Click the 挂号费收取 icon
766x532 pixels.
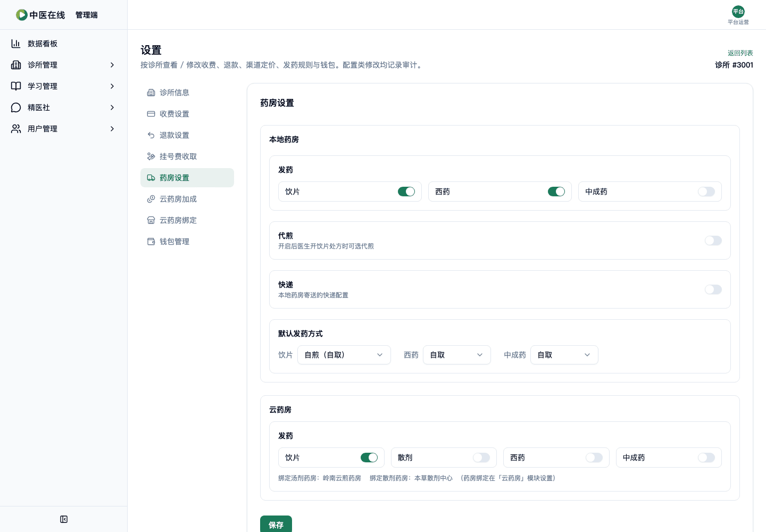(x=151, y=156)
